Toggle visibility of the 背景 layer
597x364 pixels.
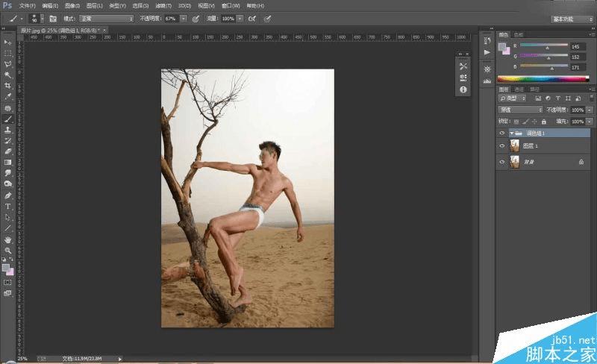pos(502,162)
